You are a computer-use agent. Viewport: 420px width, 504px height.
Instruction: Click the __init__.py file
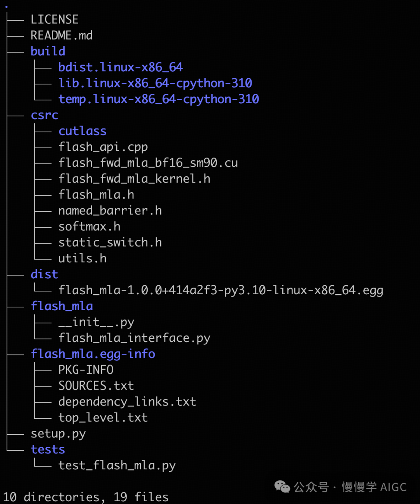[x=96, y=322]
